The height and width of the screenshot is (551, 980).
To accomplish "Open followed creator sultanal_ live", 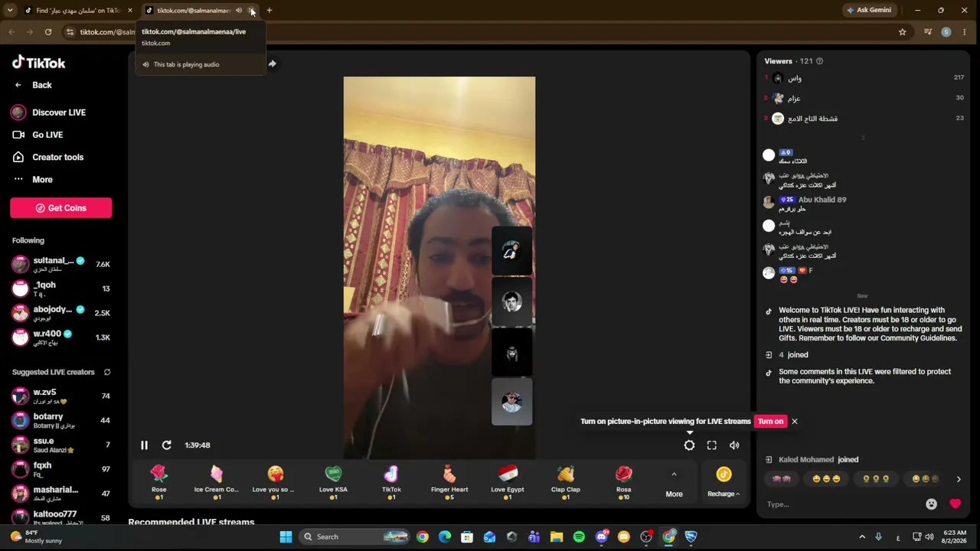I will 61,264.
